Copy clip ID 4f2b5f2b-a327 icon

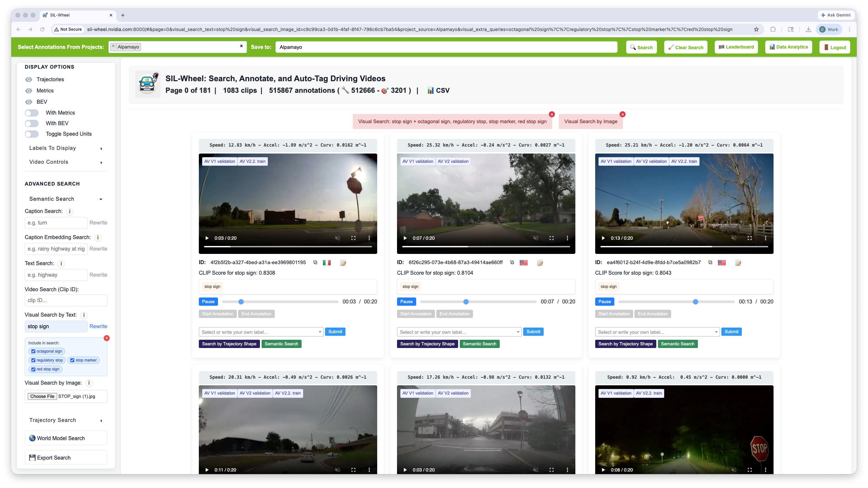coord(315,262)
